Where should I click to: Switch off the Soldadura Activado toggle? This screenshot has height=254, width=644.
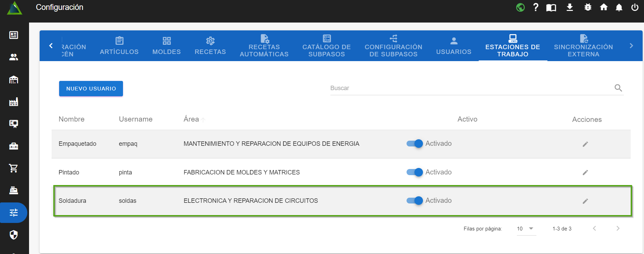(415, 201)
